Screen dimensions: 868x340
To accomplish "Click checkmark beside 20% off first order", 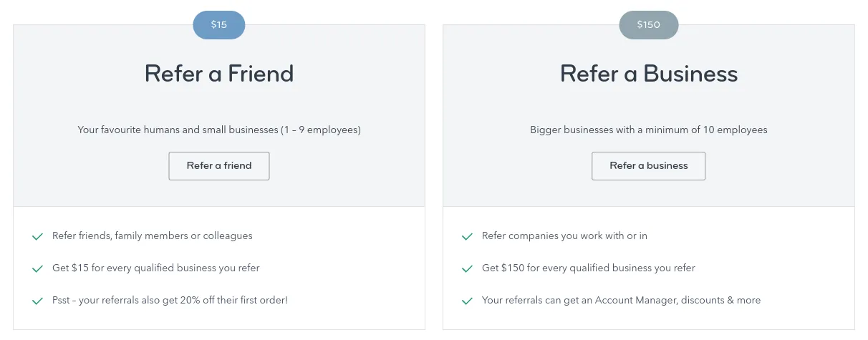I will tap(37, 301).
